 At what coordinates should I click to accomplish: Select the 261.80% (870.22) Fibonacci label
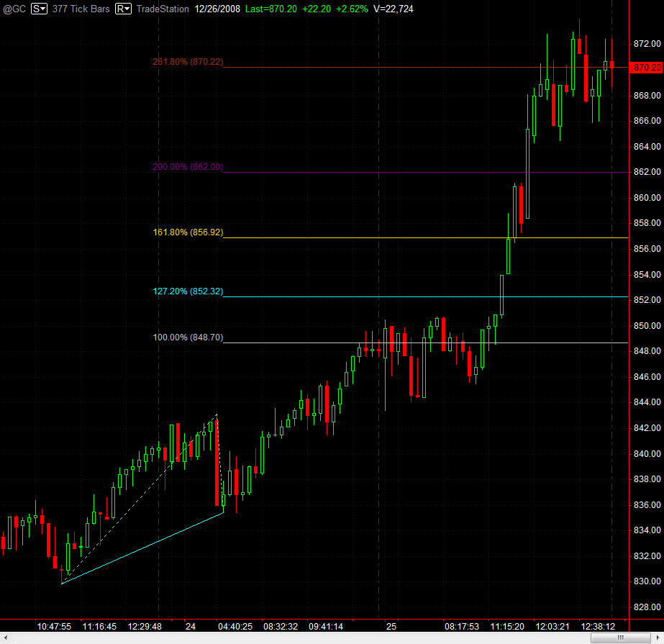(x=188, y=62)
